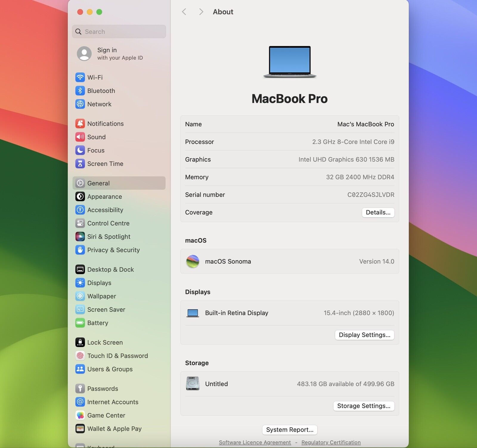This screenshot has width=477, height=448.
Task: Open the Passwords key icon
Action: point(80,389)
